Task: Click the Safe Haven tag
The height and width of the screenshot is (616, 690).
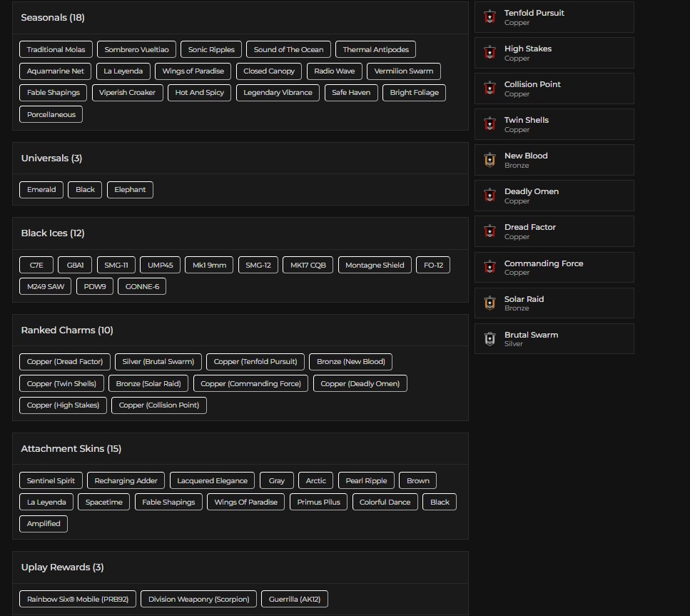Action: click(x=351, y=93)
